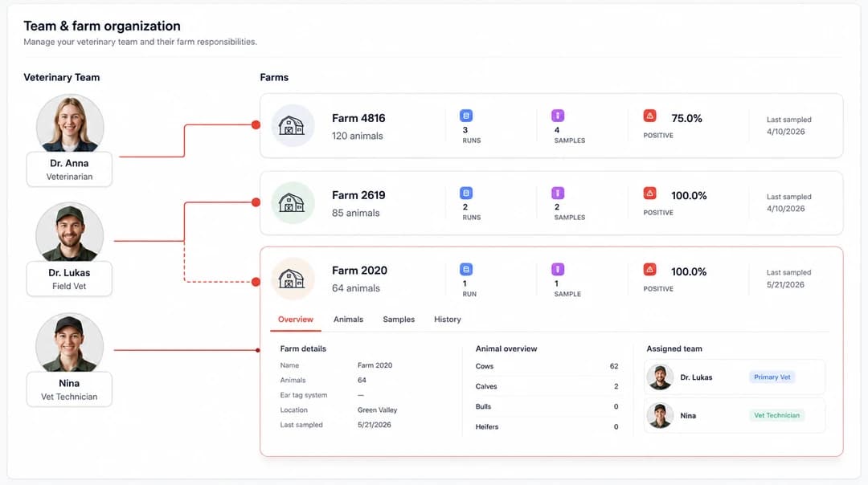Click the purple sample icon on Farm 2020
The width and height of the screenshot is (868, 485).
[x=558, y=269]
